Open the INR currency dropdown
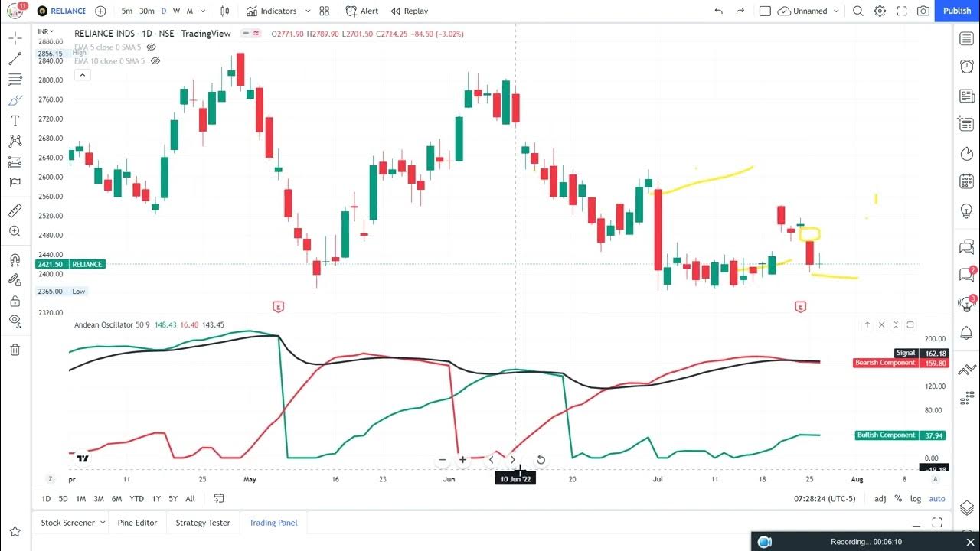 point(46,31)
